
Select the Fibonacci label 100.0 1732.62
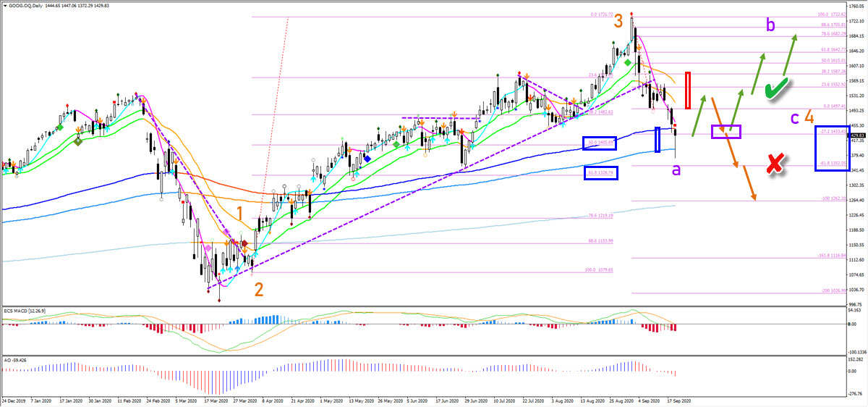tap(830, 14)
